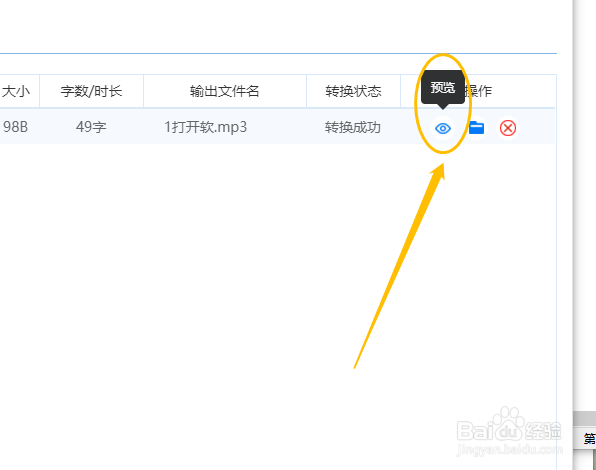
Task: Click the 第 label at bottom right
Action: [x=590, y=438]
